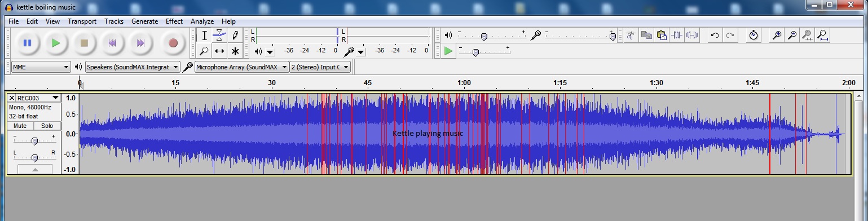Open the Speakers output device dropdown
The width and height of the screenshot is (868, 221).
coord(133,67)
